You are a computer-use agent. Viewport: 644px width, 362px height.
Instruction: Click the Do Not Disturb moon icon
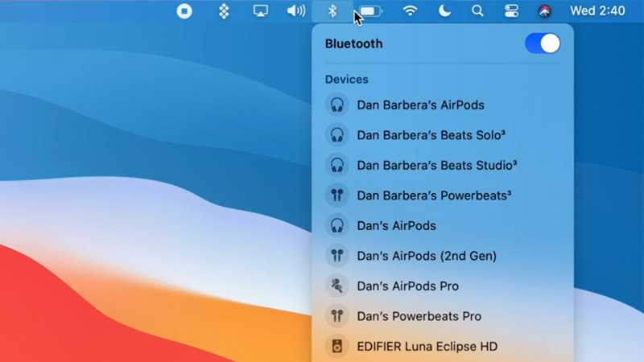[444, 10]
